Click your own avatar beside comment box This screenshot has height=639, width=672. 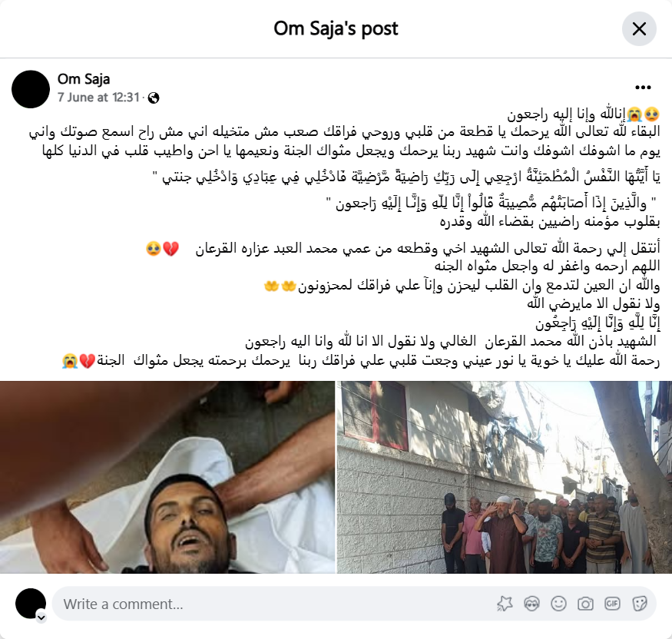(31, 604)
